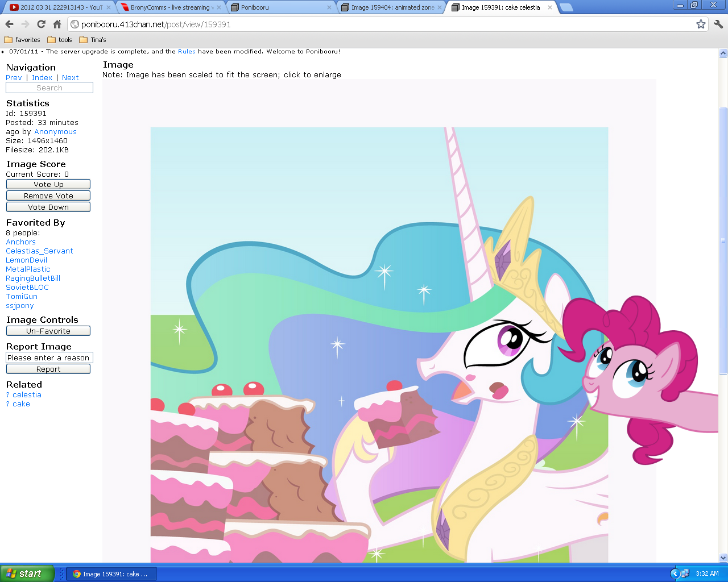Screen dimensions: 728x582
Task: Click the Un-Favorite button
Action: (x=48, y=331)
